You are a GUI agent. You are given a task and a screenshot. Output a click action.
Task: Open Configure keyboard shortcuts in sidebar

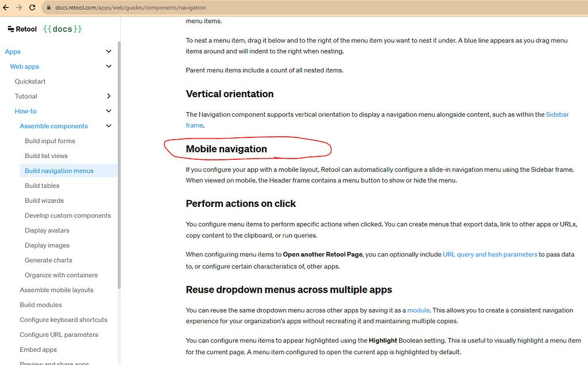click(63, 320)
